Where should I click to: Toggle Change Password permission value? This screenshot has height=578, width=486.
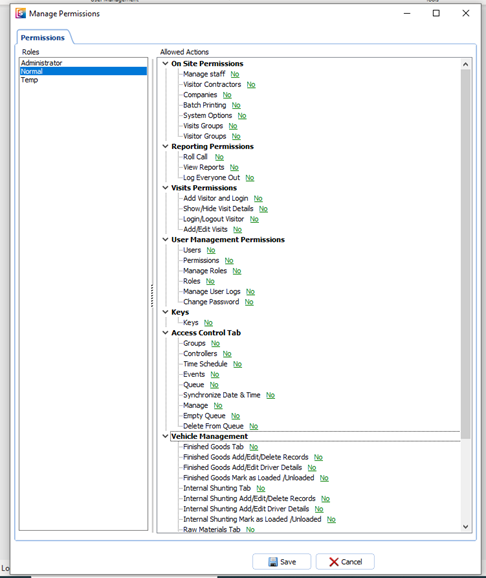click(249, 302)
